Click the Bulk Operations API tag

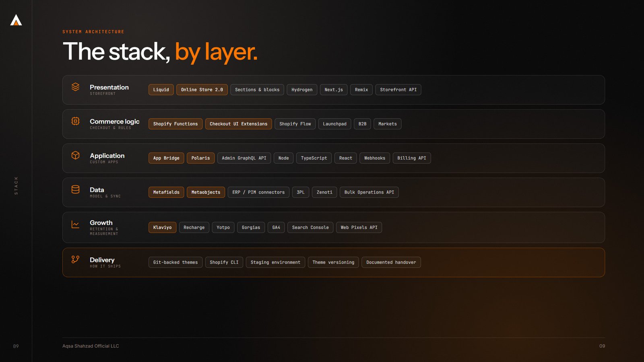coord(369,192)
